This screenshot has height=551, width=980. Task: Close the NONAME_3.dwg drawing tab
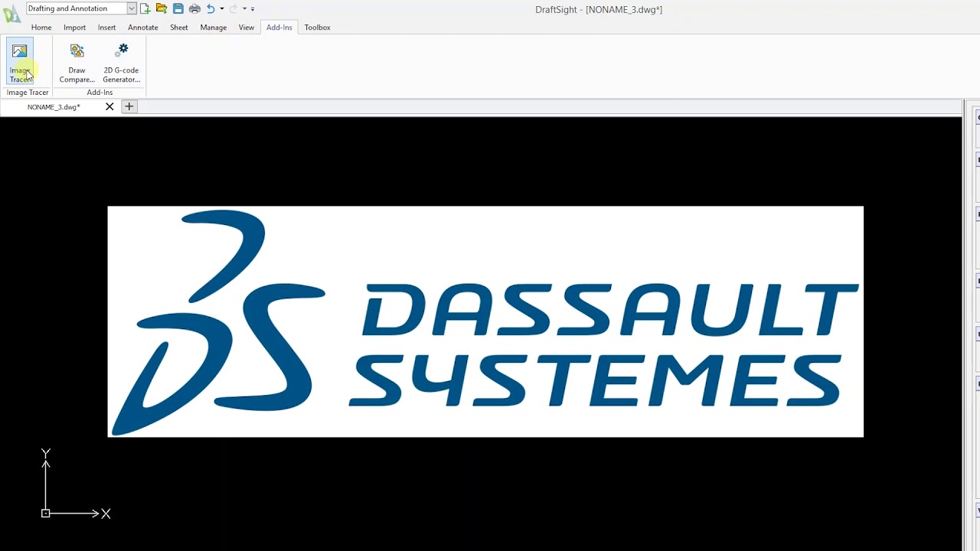[x=109, y=106]
